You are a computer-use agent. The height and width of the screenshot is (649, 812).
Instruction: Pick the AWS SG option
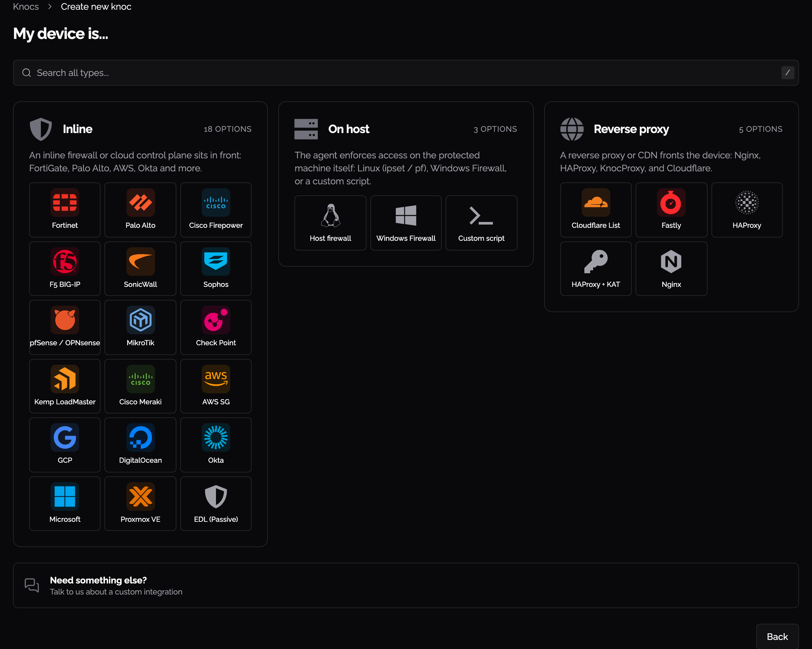[x=216, y=386]
